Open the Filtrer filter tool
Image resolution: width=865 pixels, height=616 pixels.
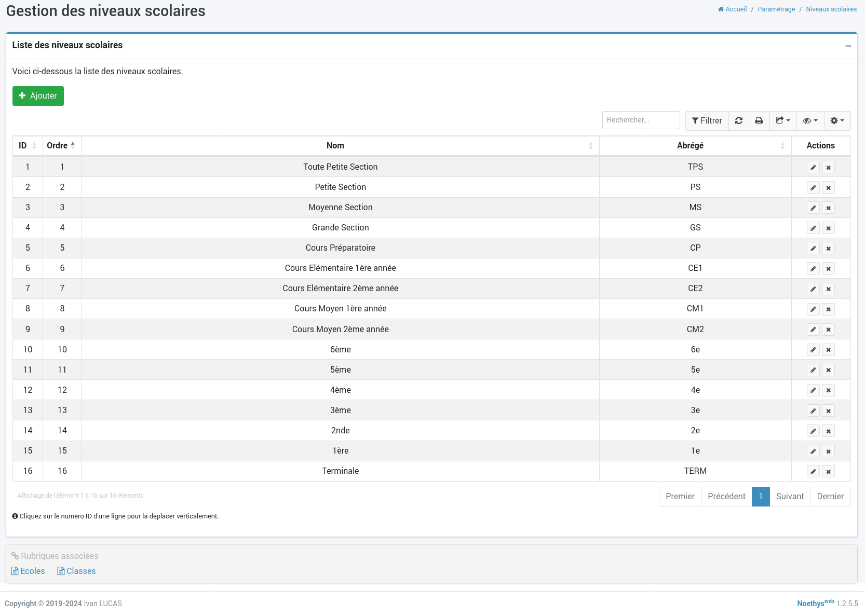pyautogui.click(x=707, y=120)
